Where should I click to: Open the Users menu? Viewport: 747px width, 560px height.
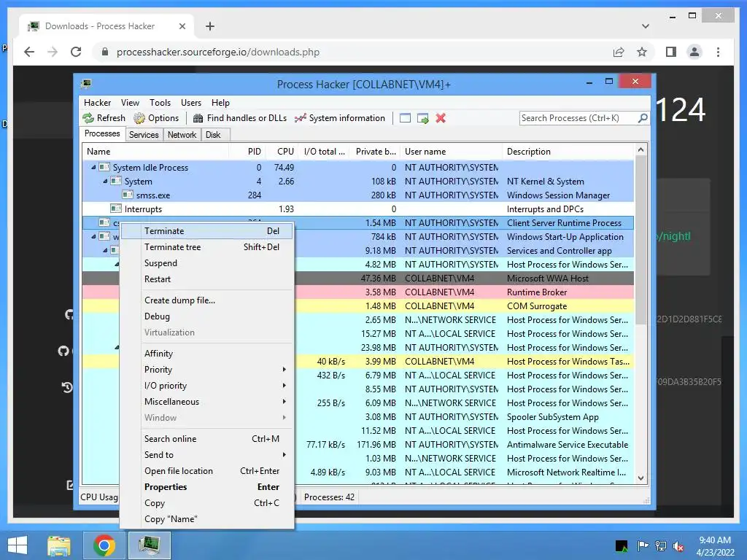[x=191, y=103]
